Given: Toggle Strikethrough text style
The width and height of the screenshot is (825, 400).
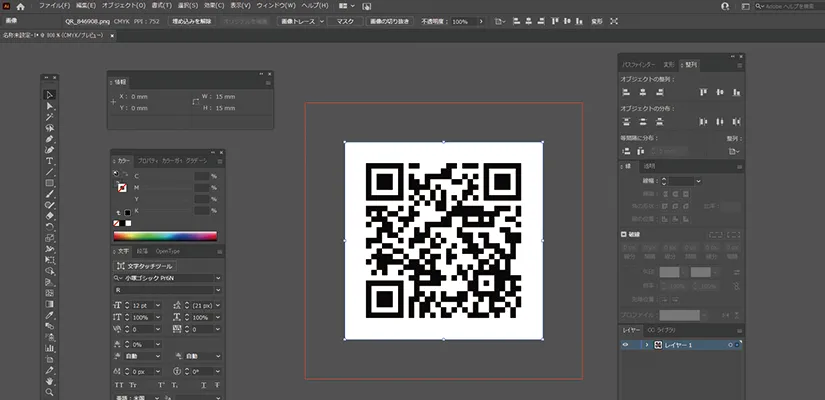Looking at the screenshot, I should point(216,385).
